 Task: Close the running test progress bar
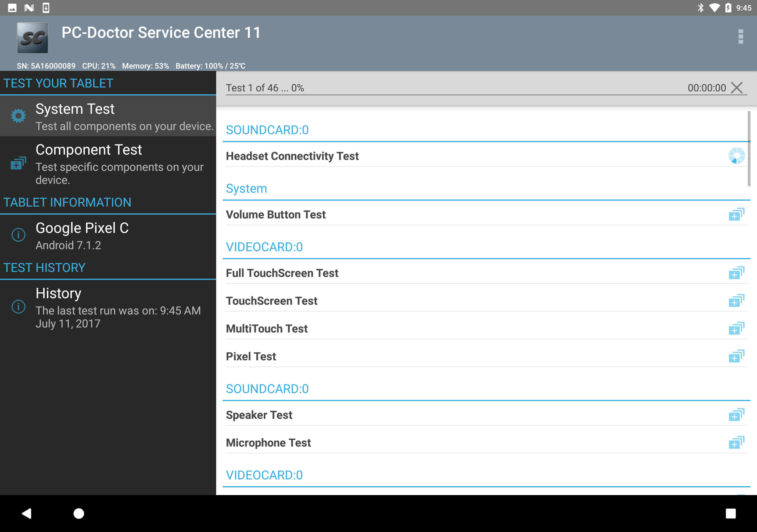pos(738,87)
